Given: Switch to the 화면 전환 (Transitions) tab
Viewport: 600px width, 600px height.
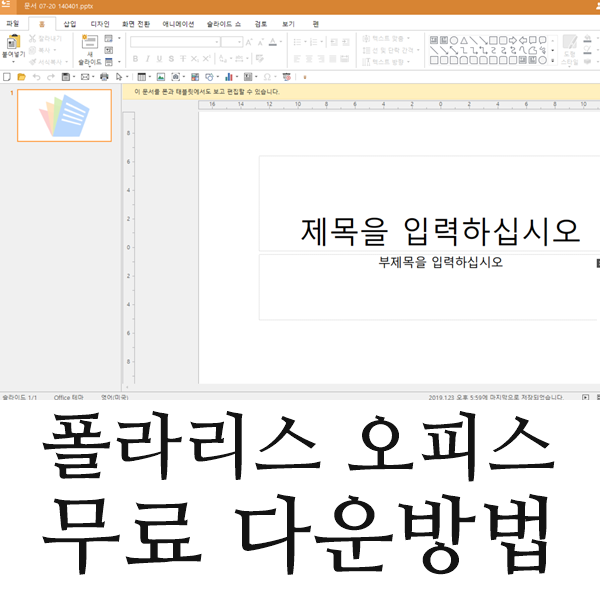Looking at the screenshot, I should (x=136, y=24).
